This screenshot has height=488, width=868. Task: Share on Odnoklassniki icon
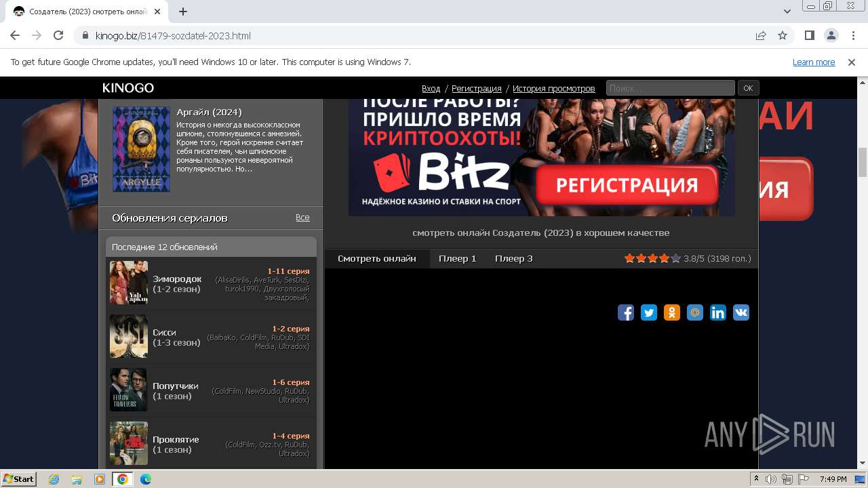click(672, 312)
